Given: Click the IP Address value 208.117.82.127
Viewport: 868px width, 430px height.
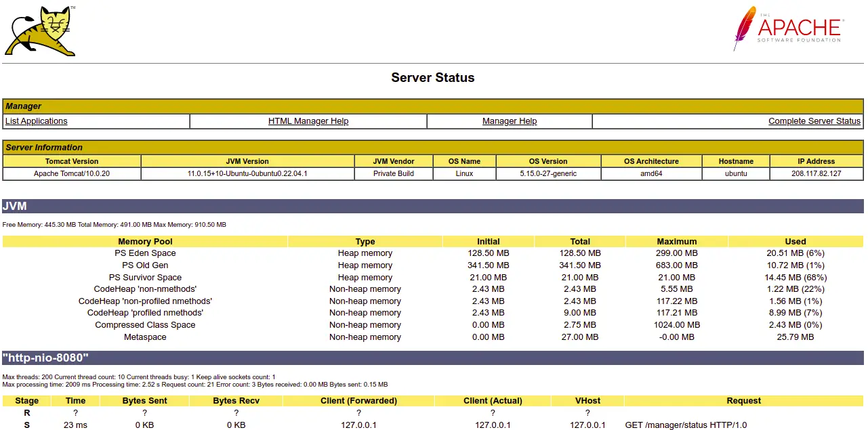Looking at the screenshot, I should point(816,173).
